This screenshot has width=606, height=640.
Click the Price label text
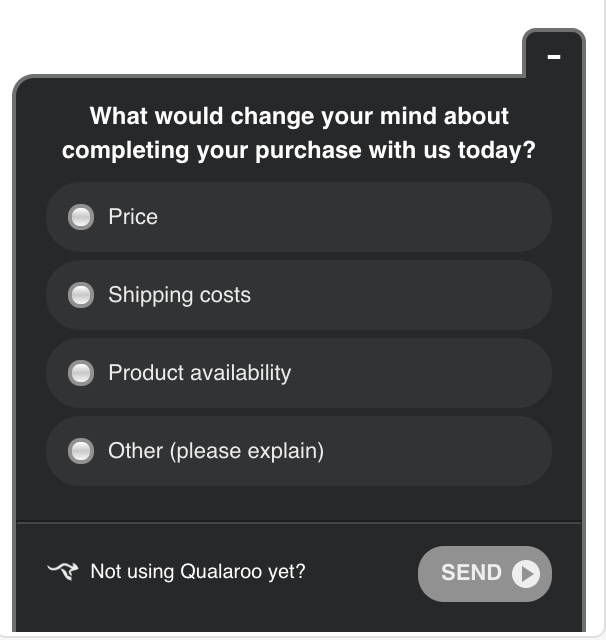(133, 216)
